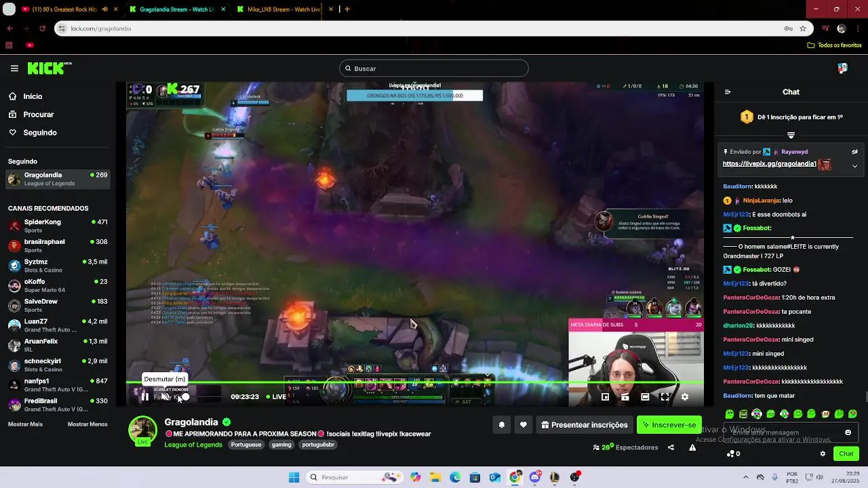Open AruanFelix recommended channel

point(58,345)
